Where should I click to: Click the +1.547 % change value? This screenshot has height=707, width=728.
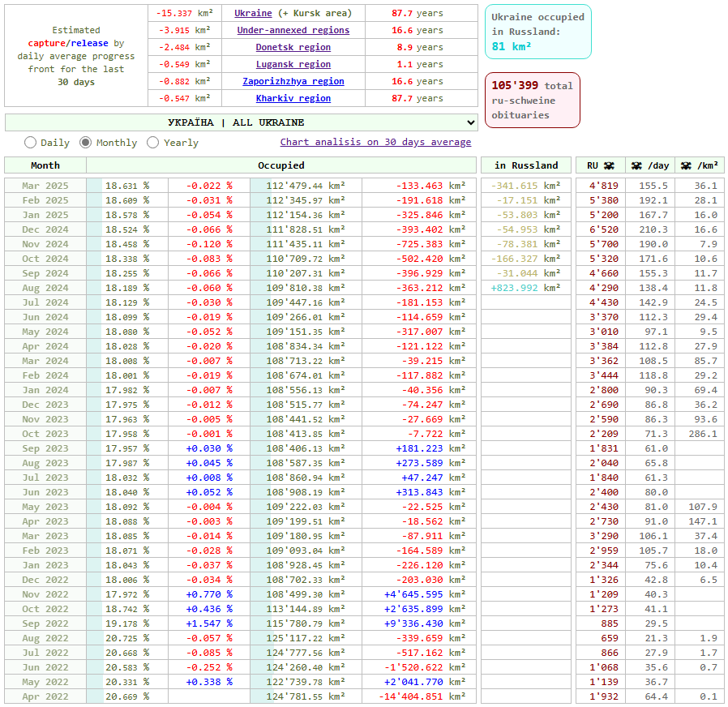click(209, 623)
